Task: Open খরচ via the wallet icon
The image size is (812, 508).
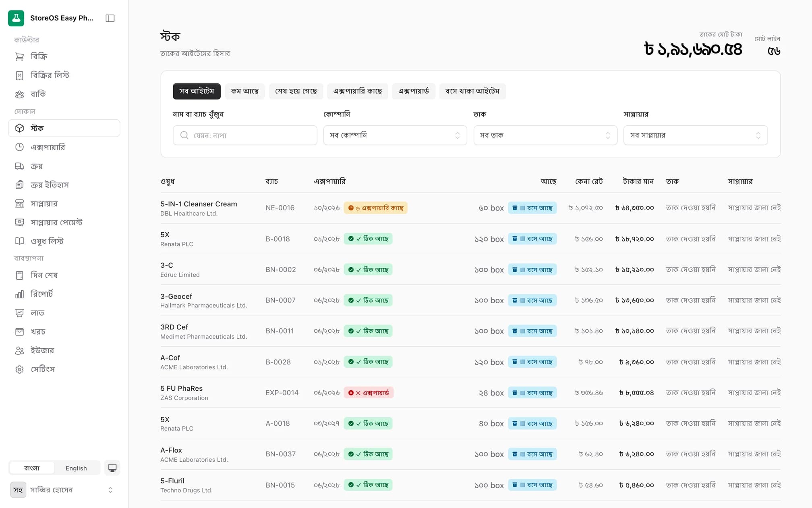Action: point(19,332)
